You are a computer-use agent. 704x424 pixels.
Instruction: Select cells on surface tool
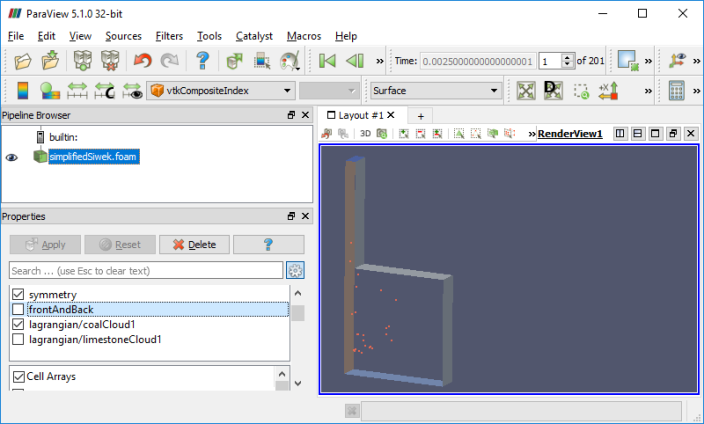click(459, 133)
